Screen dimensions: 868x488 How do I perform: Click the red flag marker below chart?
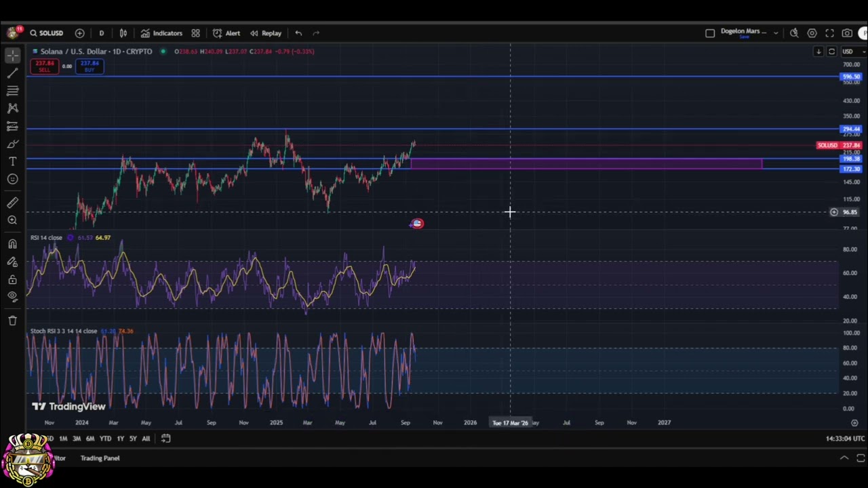(417, 224)
